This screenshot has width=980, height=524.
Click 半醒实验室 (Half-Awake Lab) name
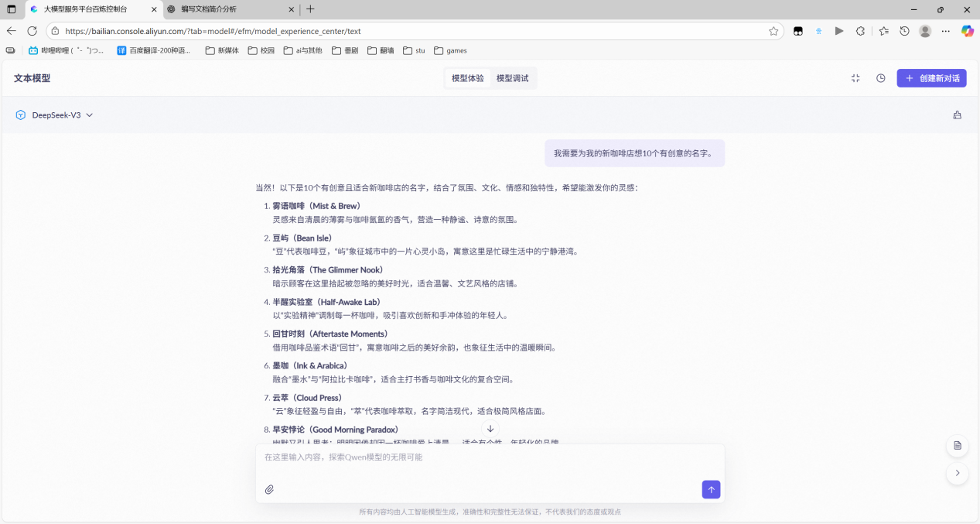[326, 302]
